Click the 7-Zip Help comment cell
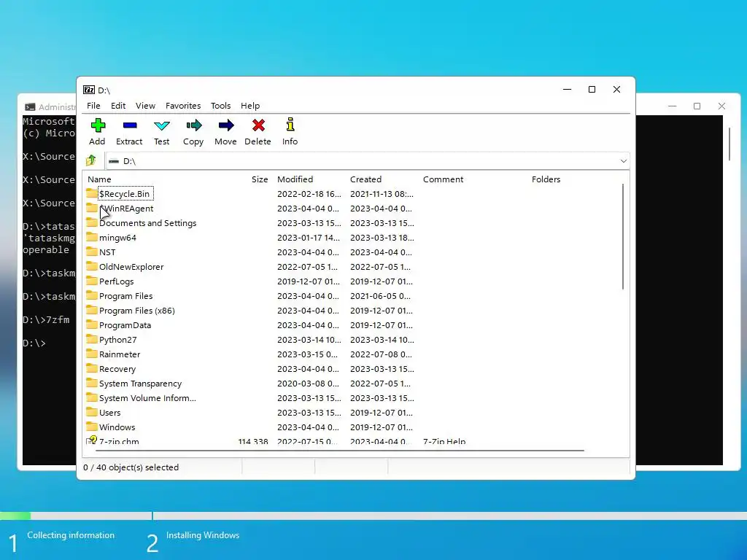 tap(444, 441)
